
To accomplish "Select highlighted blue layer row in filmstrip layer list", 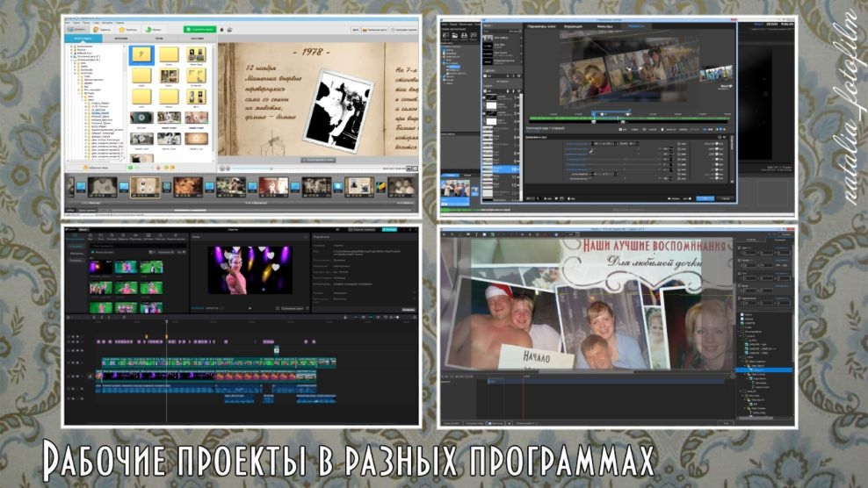I will [501, 169].
